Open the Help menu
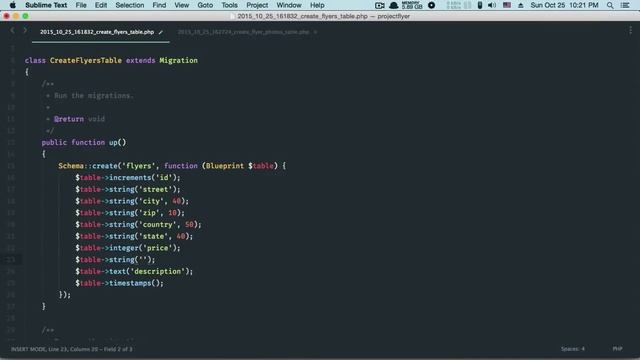640x360 pixels. coord(317,5)
